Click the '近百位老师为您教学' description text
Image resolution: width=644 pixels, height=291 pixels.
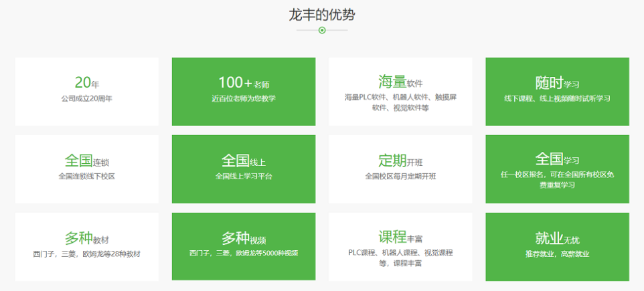coord(244,99)
